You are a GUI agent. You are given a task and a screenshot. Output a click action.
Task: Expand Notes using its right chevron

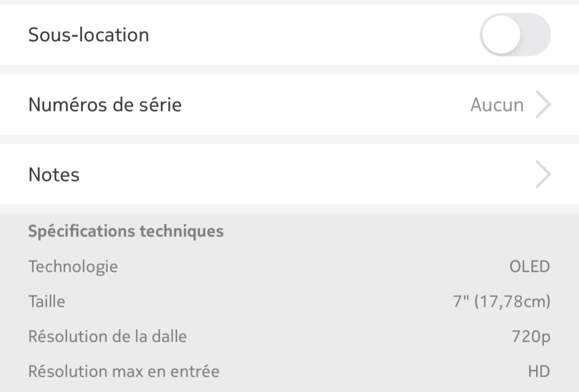(x=543, y=175)
